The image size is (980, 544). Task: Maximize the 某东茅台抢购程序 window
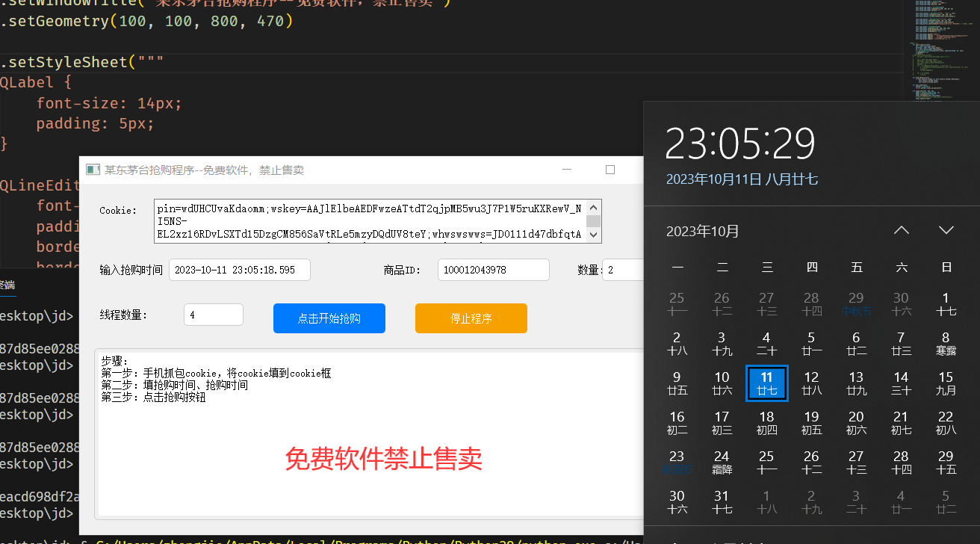(x=610, y=170)
